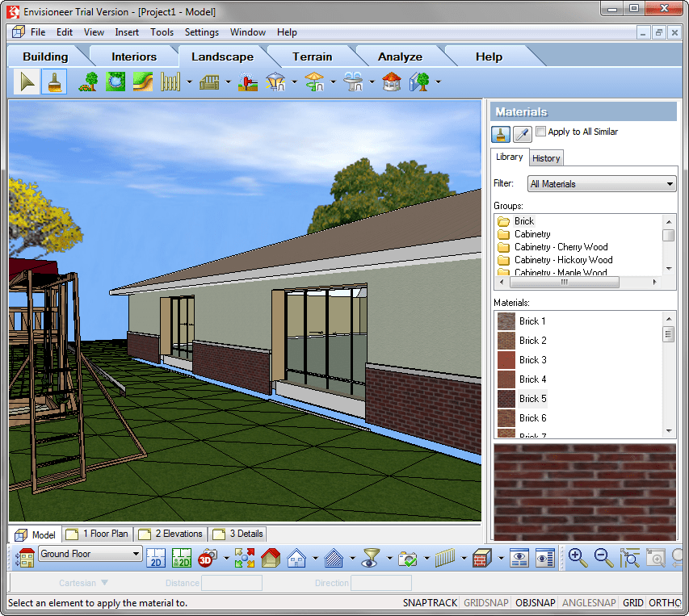This screenshot has height=616, width=689.
Task: Select the hatched house rendering icon
Action: pos(334,558)
